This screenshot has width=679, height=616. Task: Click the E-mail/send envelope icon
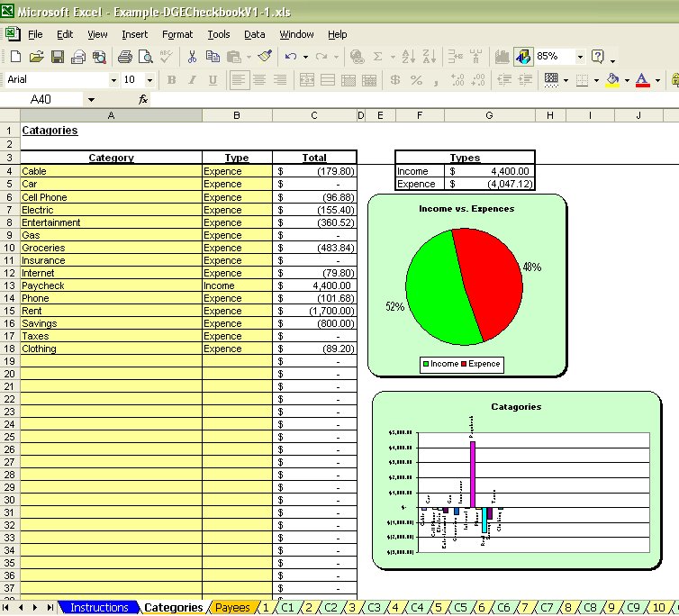(x=78, y=57)
